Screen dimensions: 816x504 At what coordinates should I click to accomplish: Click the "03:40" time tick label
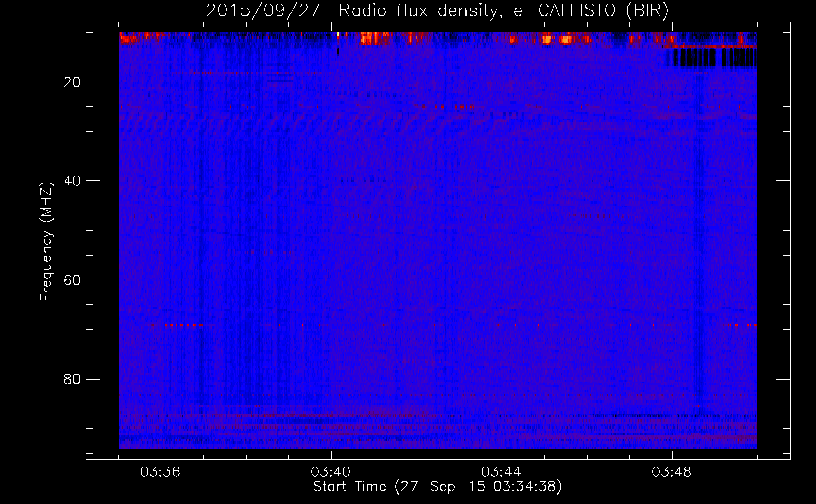331,472
